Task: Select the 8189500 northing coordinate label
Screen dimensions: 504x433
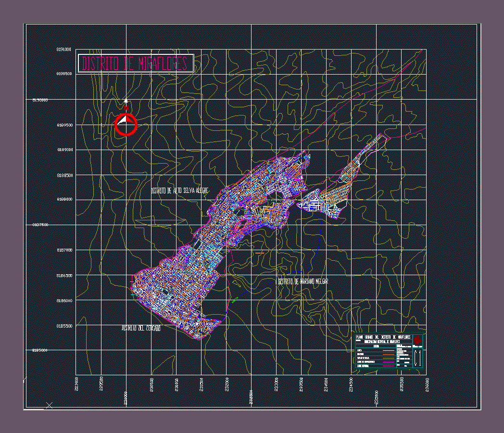Action: click(x=64, y=126)
